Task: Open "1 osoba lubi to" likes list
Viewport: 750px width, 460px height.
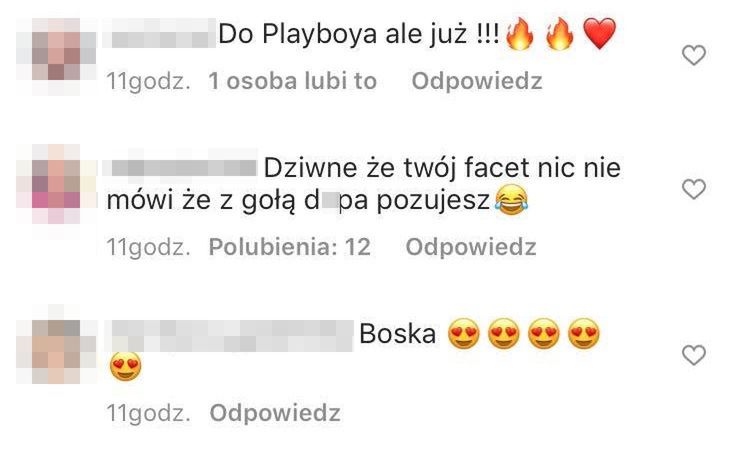Action: tap(293, 81)
